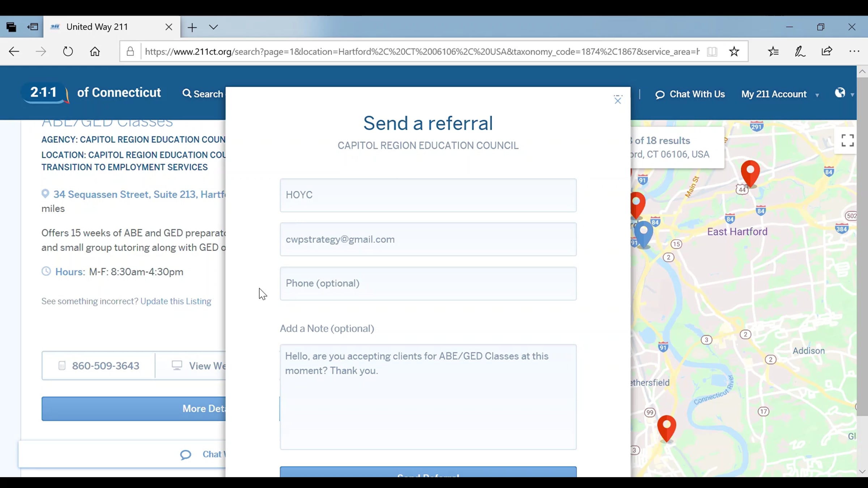
Task: Click the Send Referral button
Action: click(428, 472)
